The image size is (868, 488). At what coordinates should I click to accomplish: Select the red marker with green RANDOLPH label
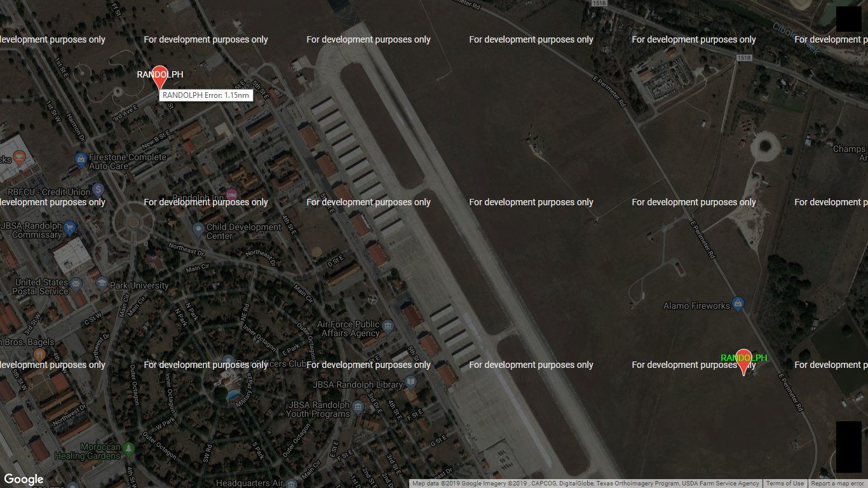pyautogui.click(x=743, y=360)
